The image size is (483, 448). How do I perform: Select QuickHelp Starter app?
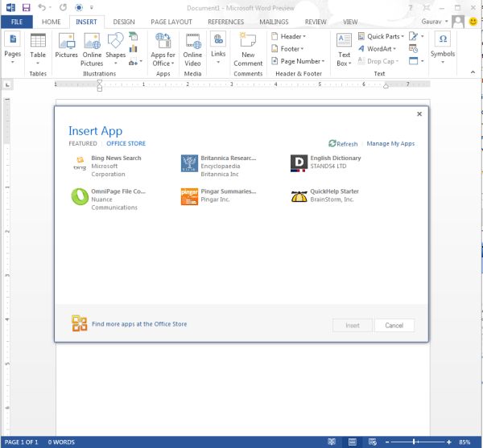325,195
